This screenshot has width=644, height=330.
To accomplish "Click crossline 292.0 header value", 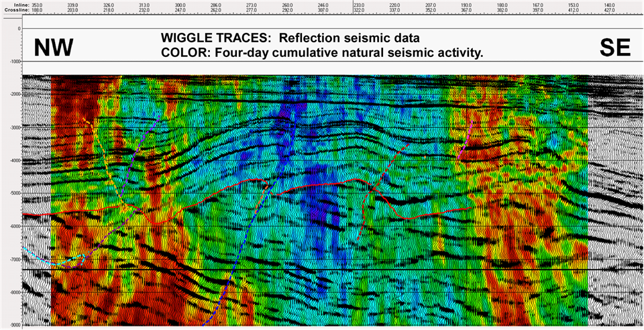I will click(287, 10).
